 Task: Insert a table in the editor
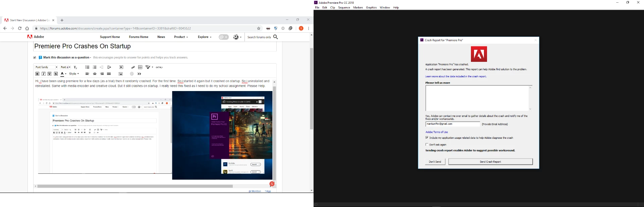click(x=140, y=67)
